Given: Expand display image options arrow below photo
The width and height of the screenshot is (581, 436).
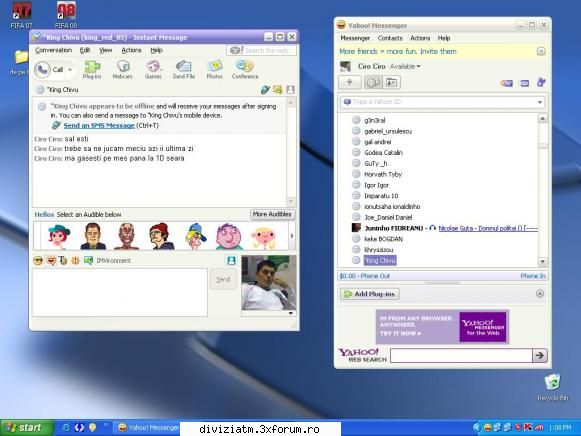Looking at the screenshot, I should (291, 313).
